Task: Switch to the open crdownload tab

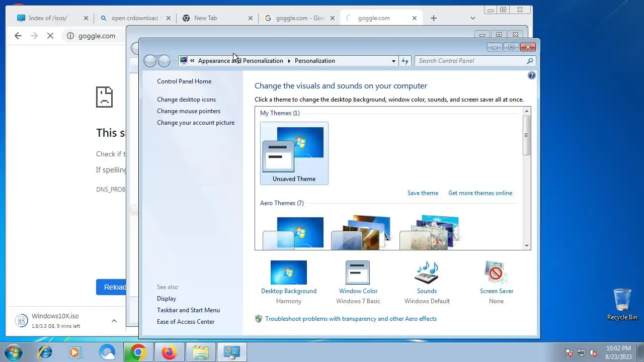Action: click(134, 18)
